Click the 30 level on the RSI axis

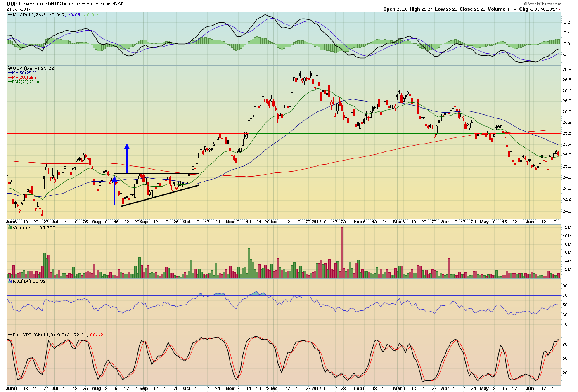(x=565, y=315)
